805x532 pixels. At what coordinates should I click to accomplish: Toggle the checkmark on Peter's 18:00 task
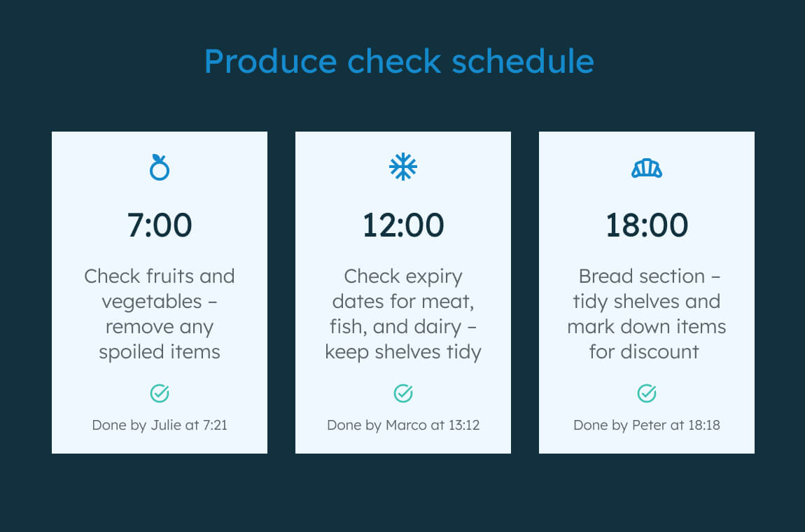click(x=647, y=393)
